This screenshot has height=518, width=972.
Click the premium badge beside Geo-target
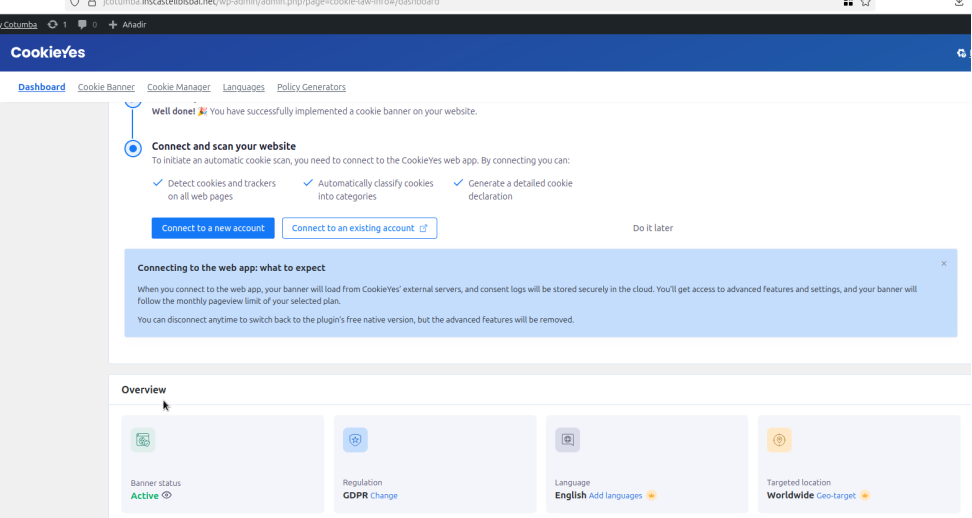tap(865, 496)
